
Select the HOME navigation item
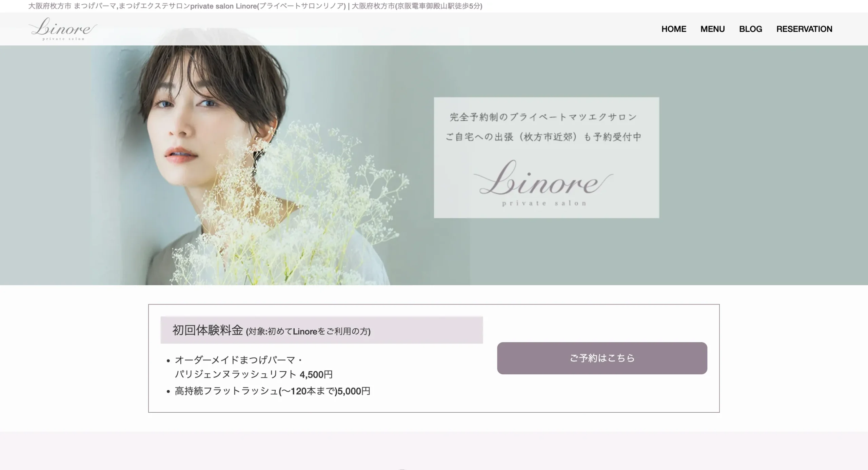[673, 29]
